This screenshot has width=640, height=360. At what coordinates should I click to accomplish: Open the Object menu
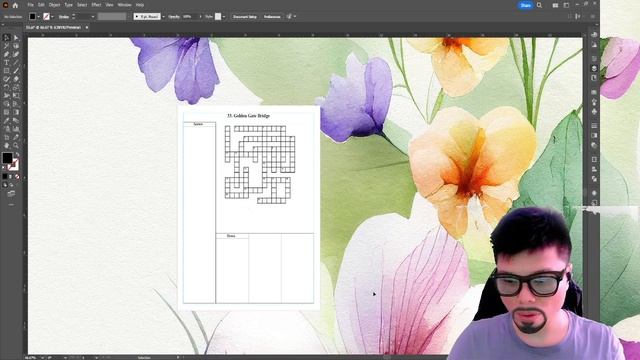[x=54, y=5]
